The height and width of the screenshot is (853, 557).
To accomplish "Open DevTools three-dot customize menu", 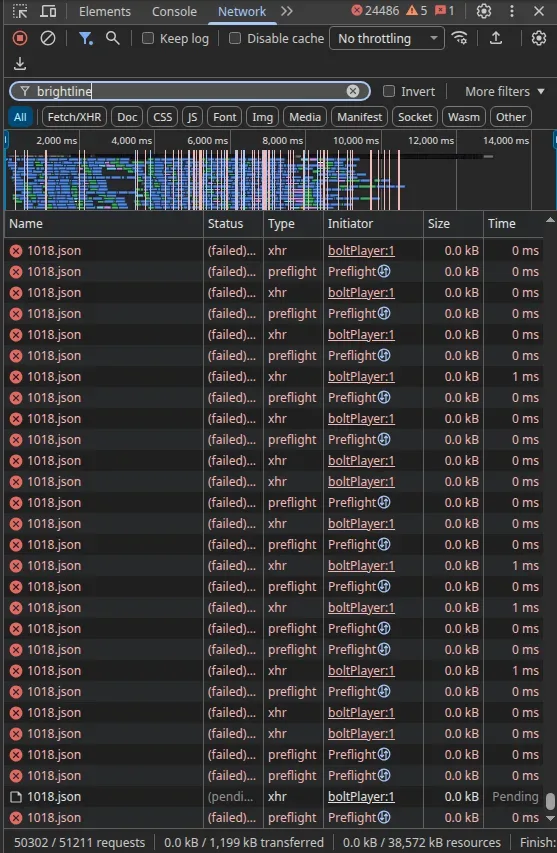I will (x=512, y=11).
